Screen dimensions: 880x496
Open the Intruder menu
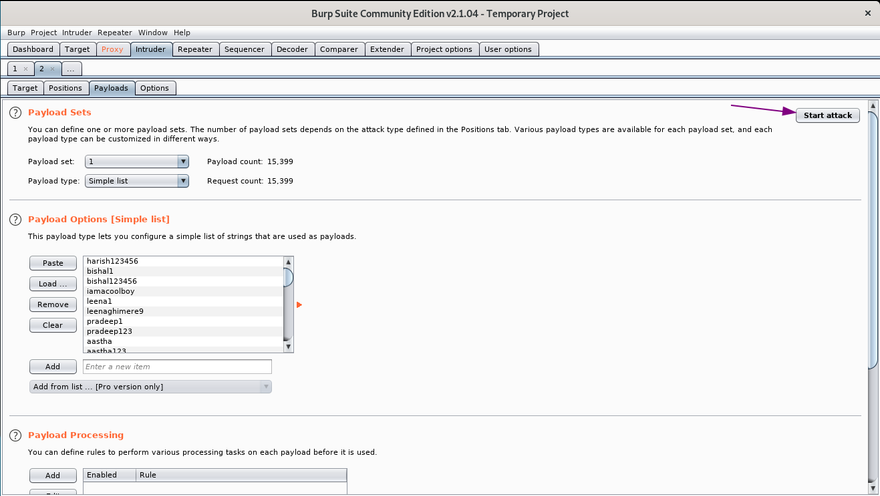[x=77, y=33]
